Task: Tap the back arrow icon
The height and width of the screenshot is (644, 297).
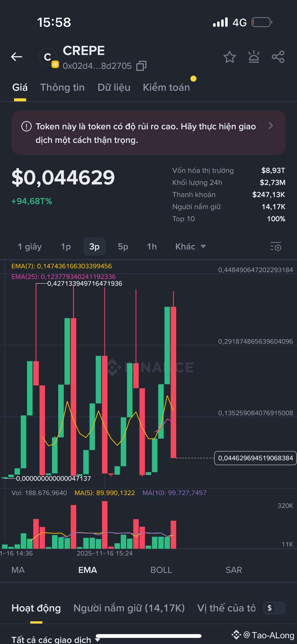Action: pyautogui.click(x=16, y=57)
